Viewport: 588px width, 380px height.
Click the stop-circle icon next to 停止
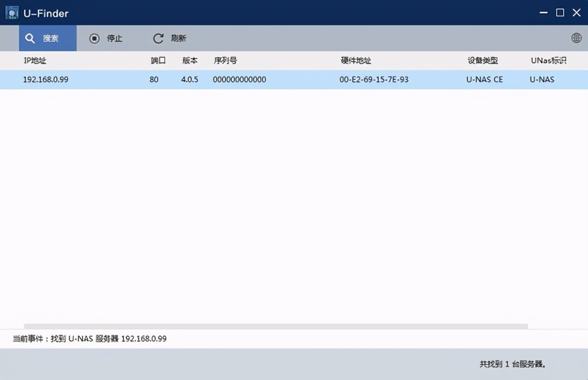click(94, 38)
